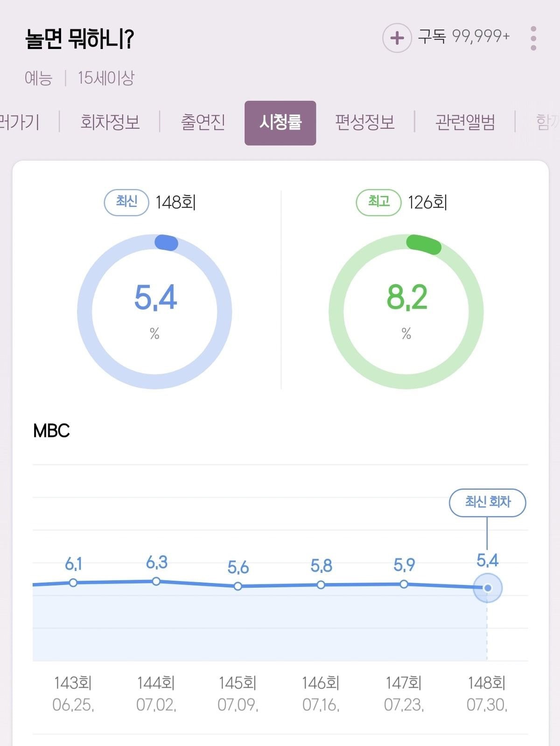Viewport: 560px width, 746px height.
Task: Select the 146회 data point showing 5.8
Action: point(321,584)
